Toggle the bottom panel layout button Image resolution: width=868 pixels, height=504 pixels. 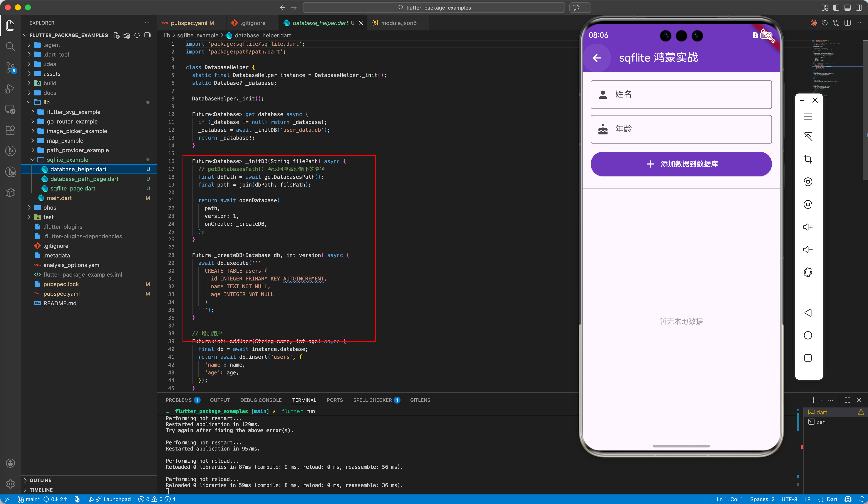coord(848,8)
